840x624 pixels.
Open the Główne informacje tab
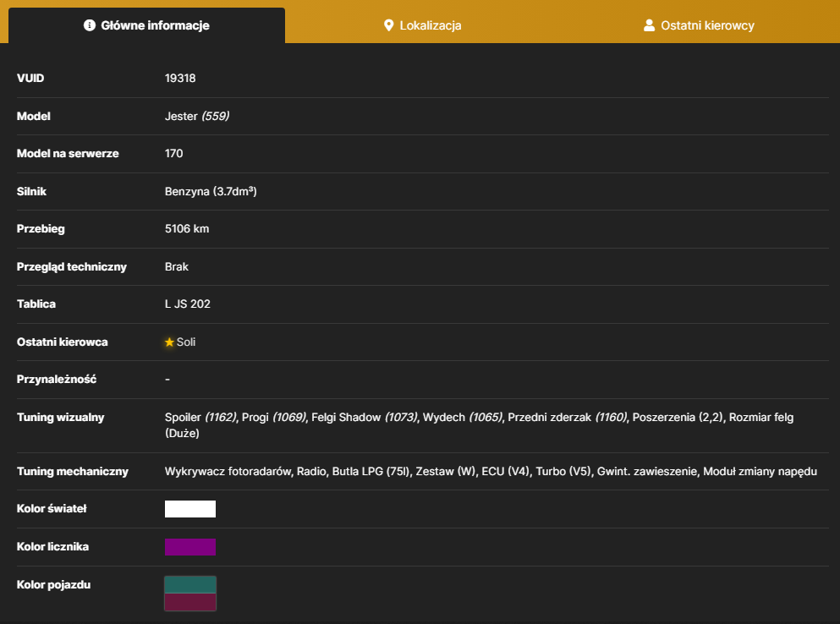(x=146, y=25)
